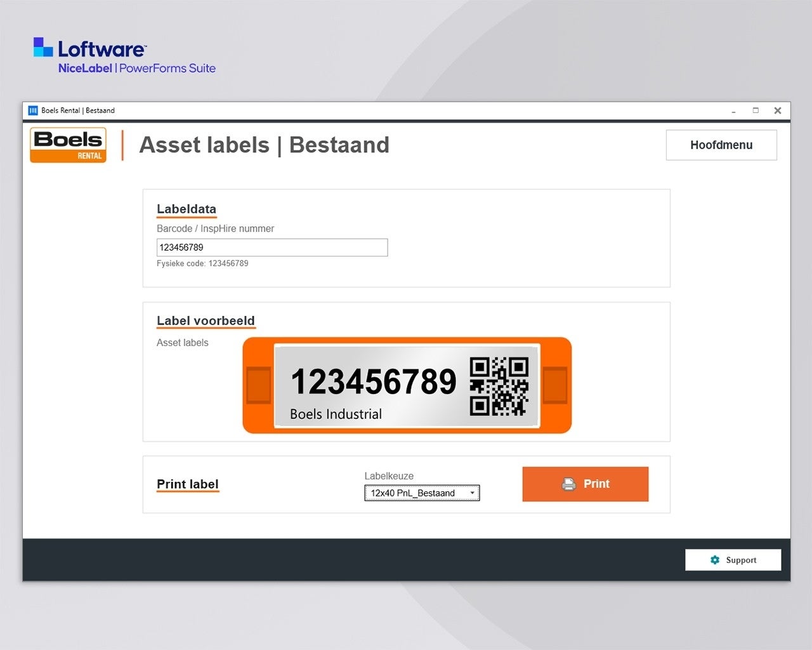
Task: Click the left orange tab of the label
Action: coord(258,385)
